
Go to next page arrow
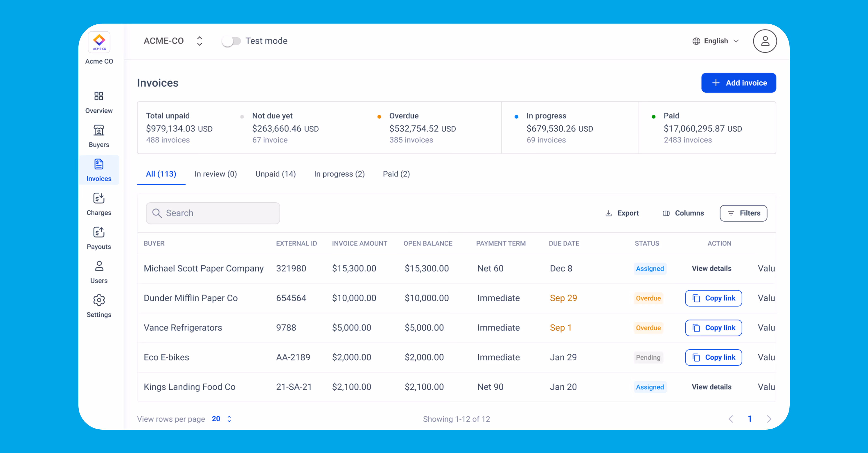click(769, 419)
